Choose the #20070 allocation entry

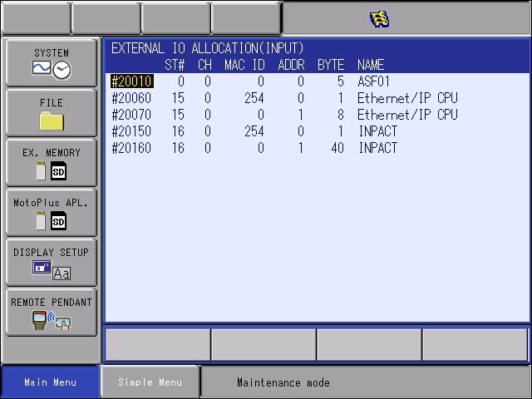click(x=131, y=115)
